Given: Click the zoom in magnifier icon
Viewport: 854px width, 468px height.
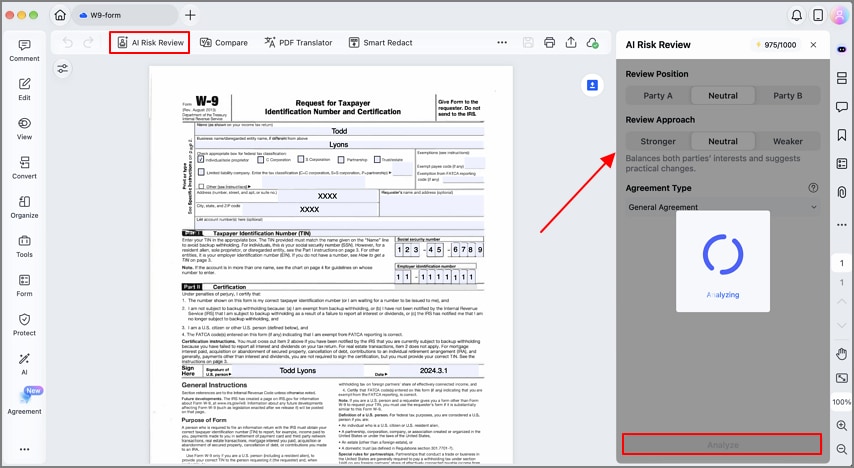Looking at the screenshot, I should tap(841, 426).
